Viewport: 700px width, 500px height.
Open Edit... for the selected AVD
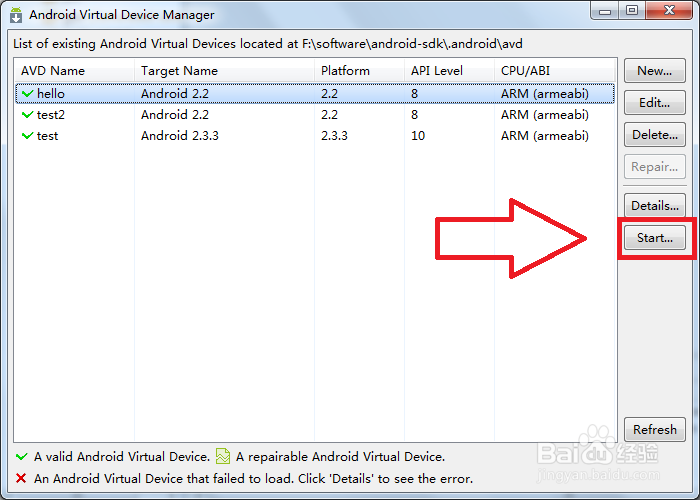point(654,103)
